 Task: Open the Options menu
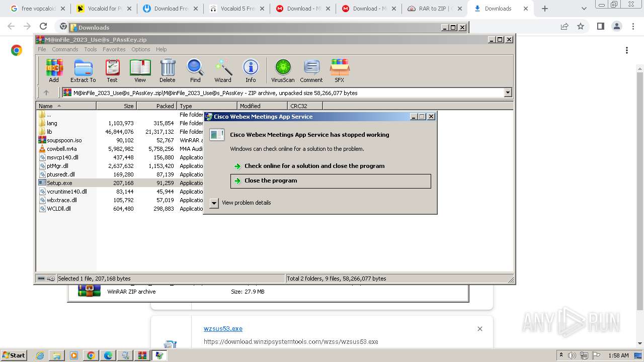(x=141, y=49)
